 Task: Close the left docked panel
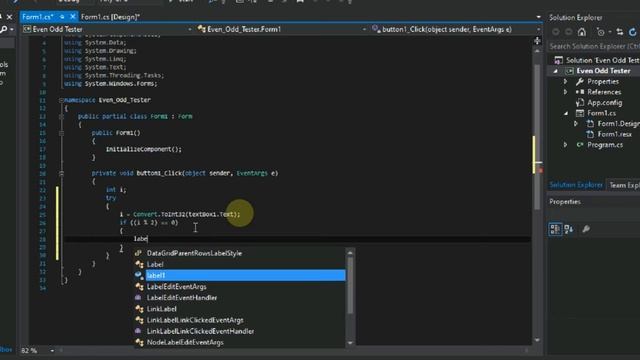pyautogui.click(x=9, y=17)
